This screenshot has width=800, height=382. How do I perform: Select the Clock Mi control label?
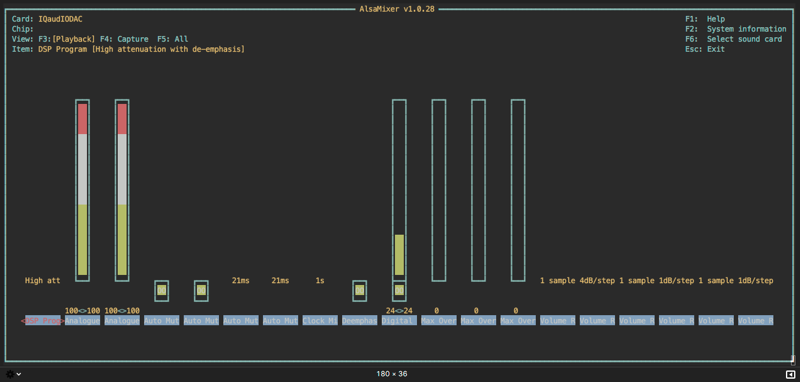[320, 321]
